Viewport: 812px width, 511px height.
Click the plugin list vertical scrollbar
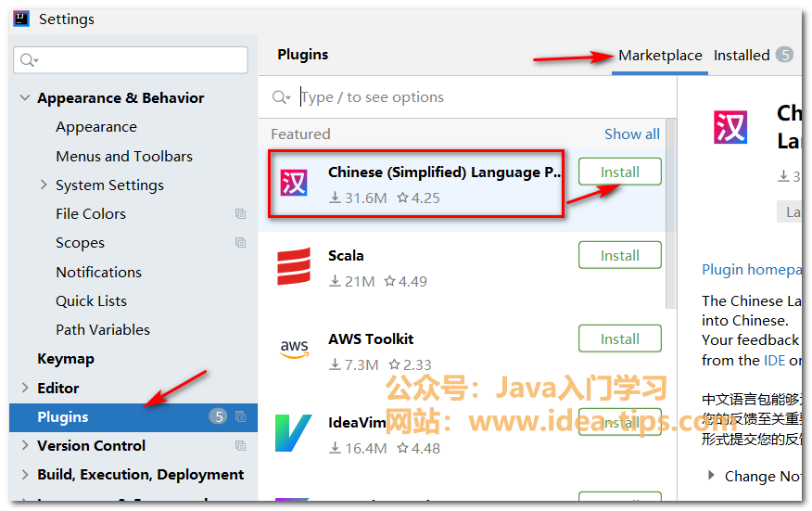(x=670, y=215)
